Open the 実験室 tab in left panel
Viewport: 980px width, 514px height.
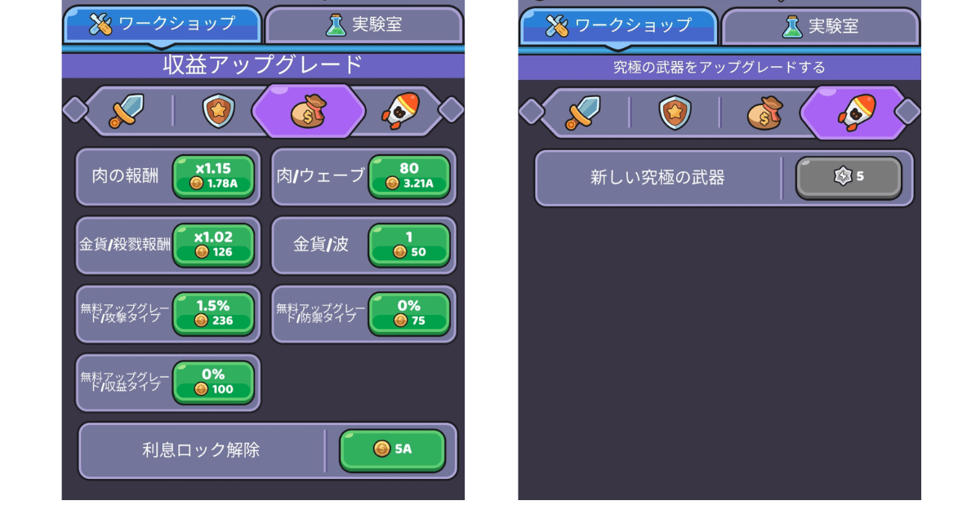coord(364,24)
